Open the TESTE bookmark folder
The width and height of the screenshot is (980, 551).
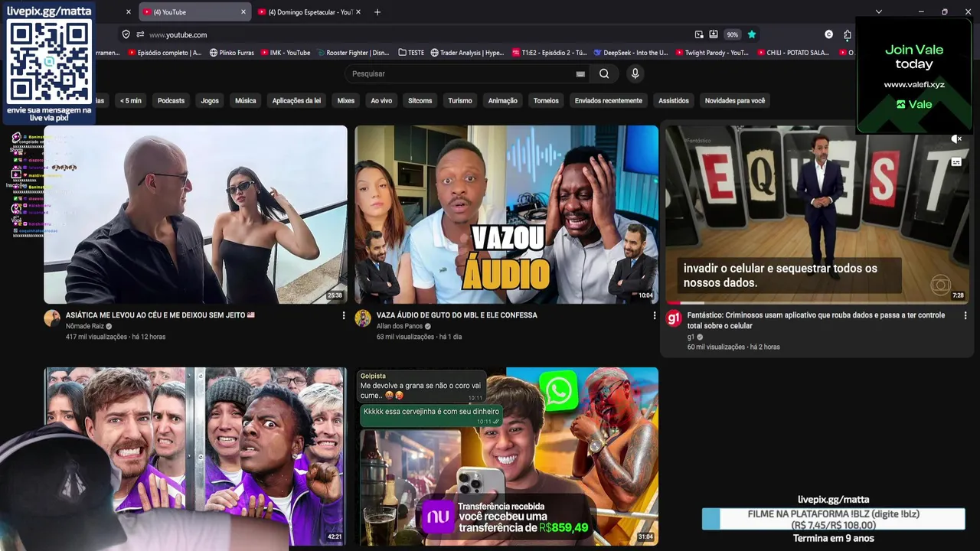tap(411, 53)
